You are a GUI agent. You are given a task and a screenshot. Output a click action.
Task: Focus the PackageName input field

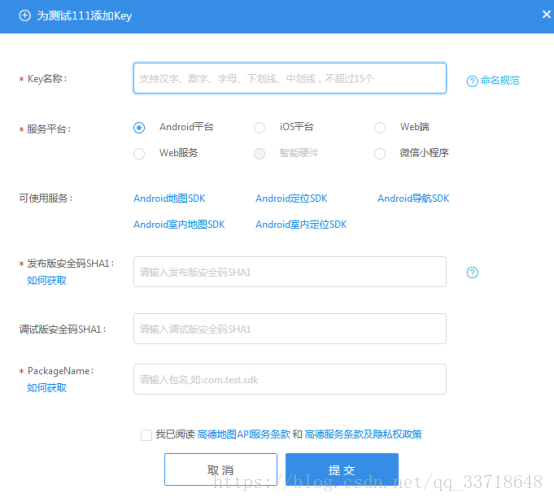pos(290,379)
